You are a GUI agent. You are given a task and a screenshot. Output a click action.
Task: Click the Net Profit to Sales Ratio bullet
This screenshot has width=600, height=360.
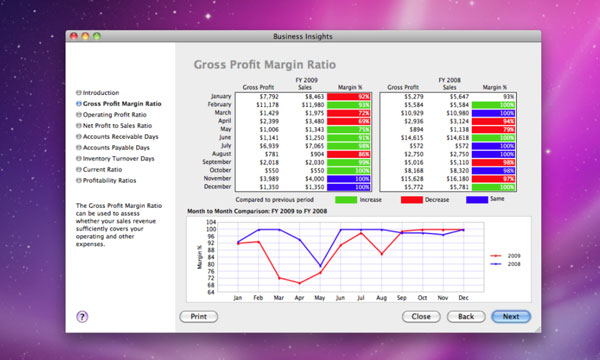pyautogui.click(x=78, y=125)
